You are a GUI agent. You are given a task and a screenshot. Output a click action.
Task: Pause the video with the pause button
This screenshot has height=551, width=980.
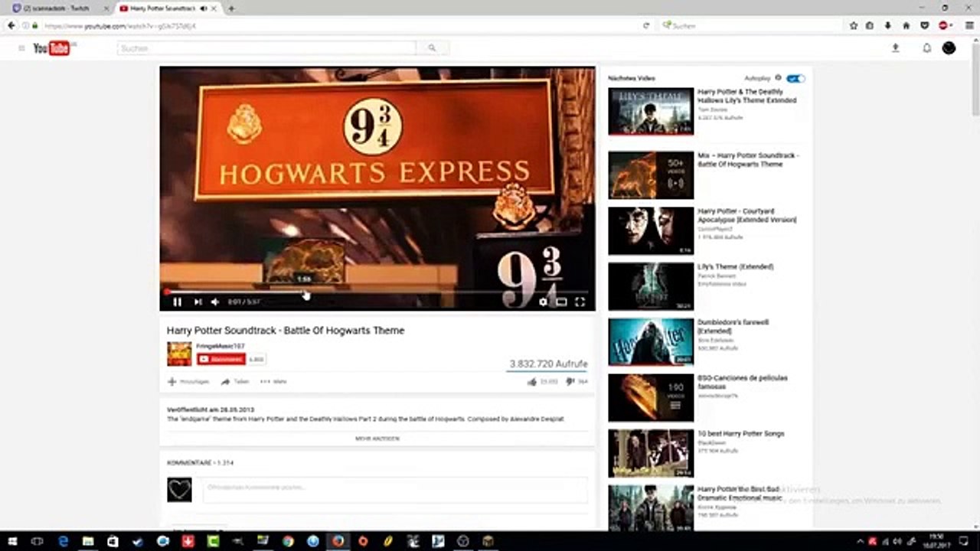(x=177, y=302)
